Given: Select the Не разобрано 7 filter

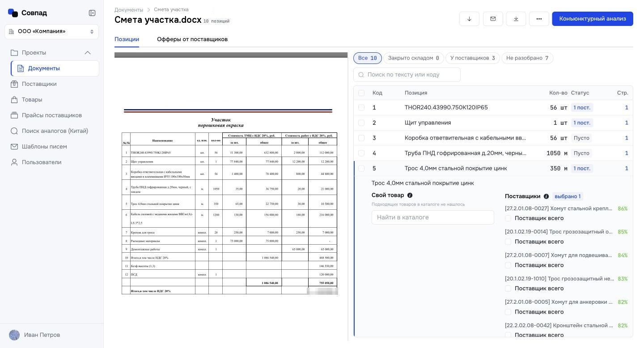Looking at the screenshot, I should coord(527,58).
